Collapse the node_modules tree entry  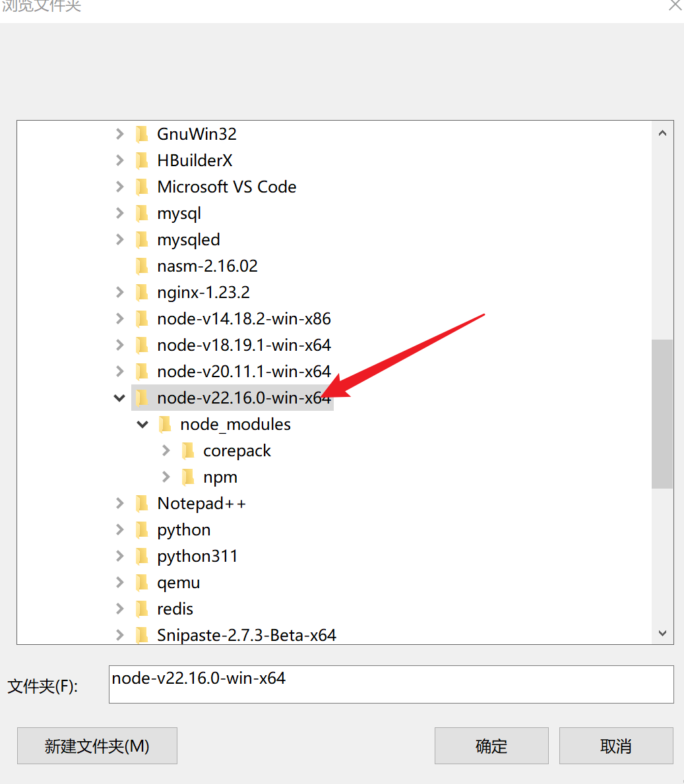[142, 423]
